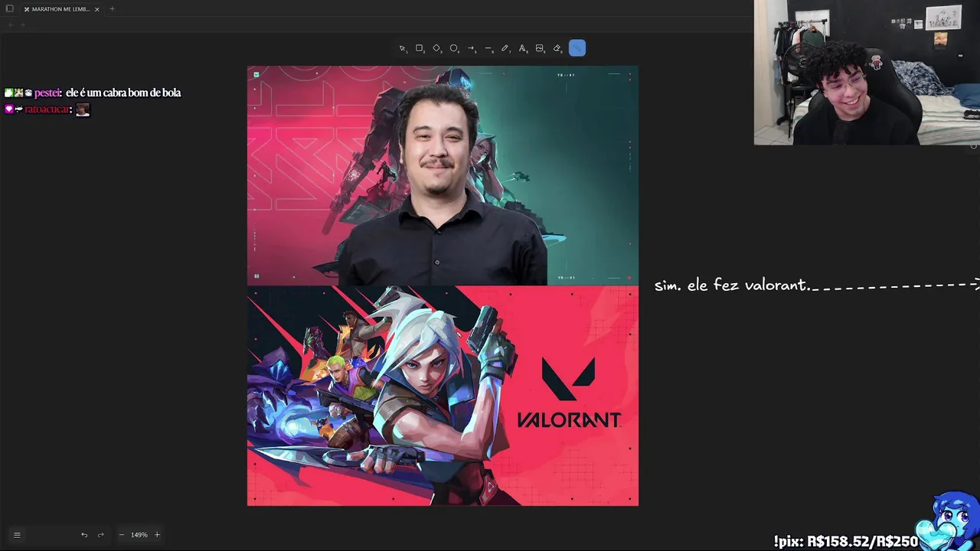Click the tab overview square icon
This screenshot has width=980, height=551.
(x=10, y=9)
